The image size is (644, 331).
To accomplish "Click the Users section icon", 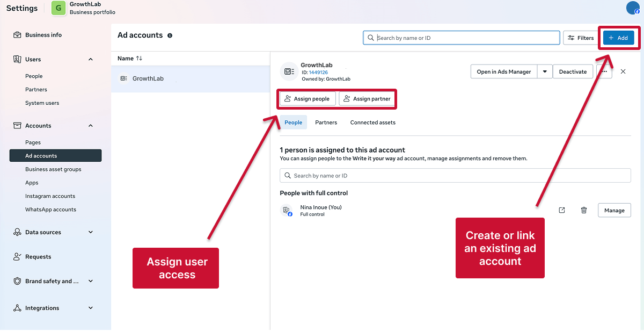I will coord(17,59).
